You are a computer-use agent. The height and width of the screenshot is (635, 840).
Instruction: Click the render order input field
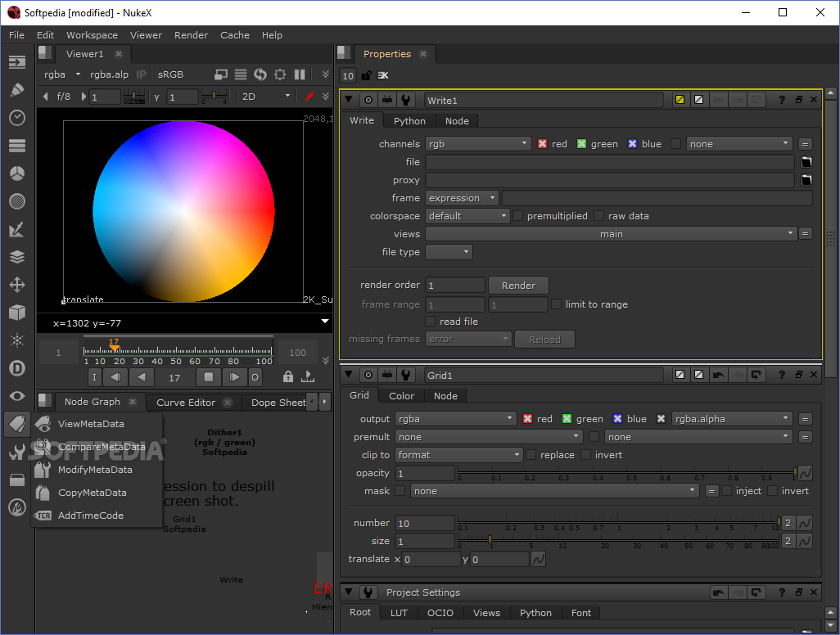(455, 286)
